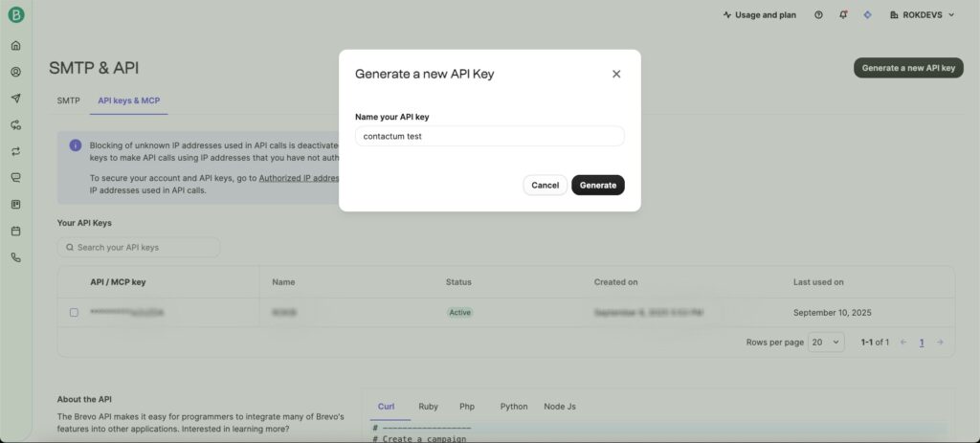Click Cancel in the API key dialog
The height and width of the screenshot is (443, 980).
(545, 185)
